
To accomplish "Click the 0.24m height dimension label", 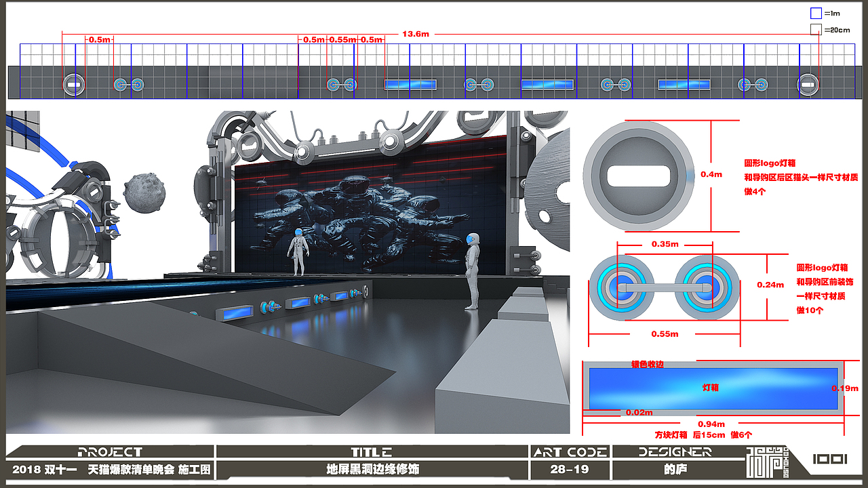I will pos(770,285).
